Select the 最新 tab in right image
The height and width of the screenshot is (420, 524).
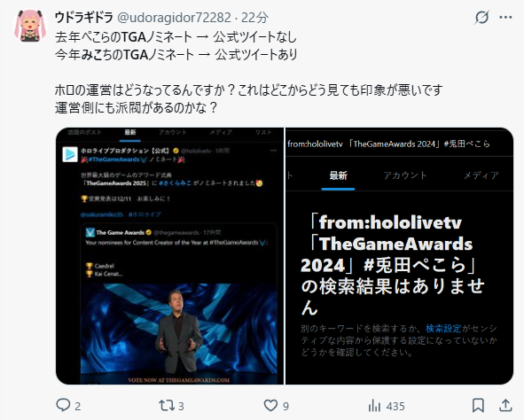tap(338, 175)
